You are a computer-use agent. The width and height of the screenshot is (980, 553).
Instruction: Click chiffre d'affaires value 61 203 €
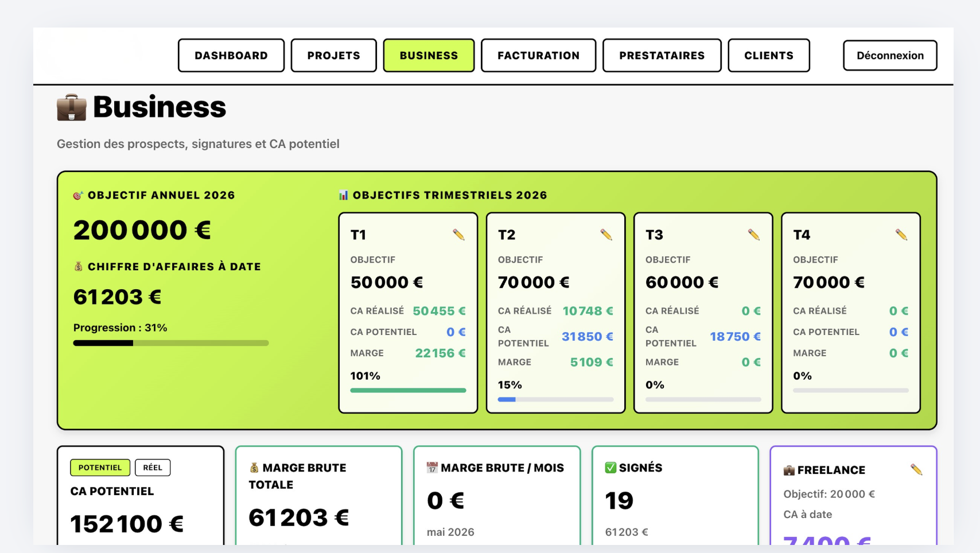(118, 297)
